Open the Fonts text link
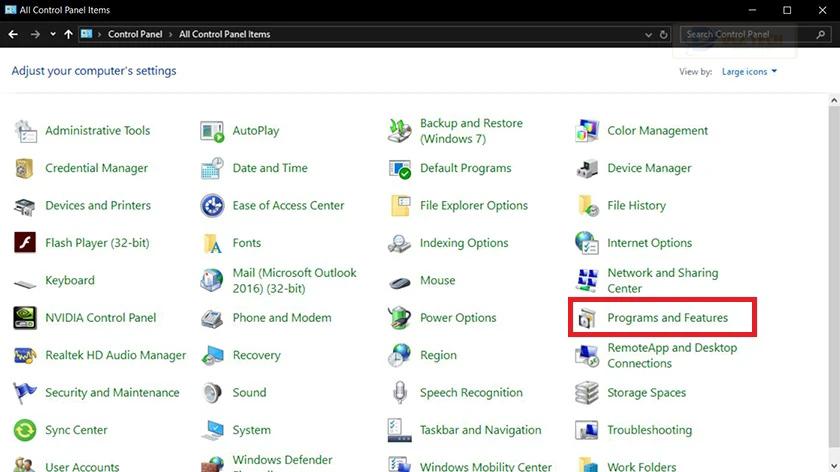Image resolution: width=840 pixels, height=472 pixels. point(246,243)
